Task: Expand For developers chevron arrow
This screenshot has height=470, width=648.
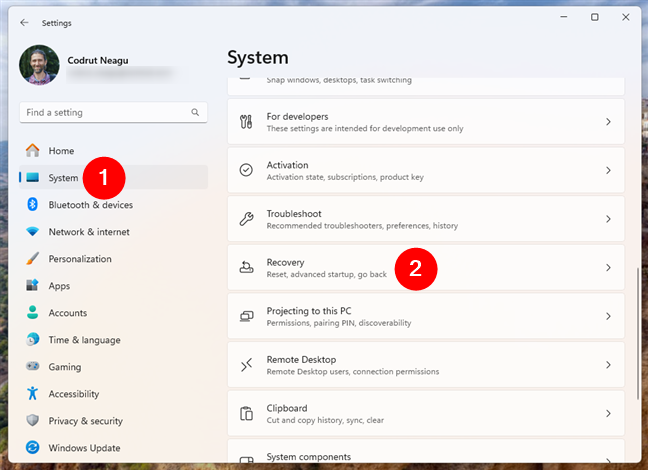Action: point(608,122)
